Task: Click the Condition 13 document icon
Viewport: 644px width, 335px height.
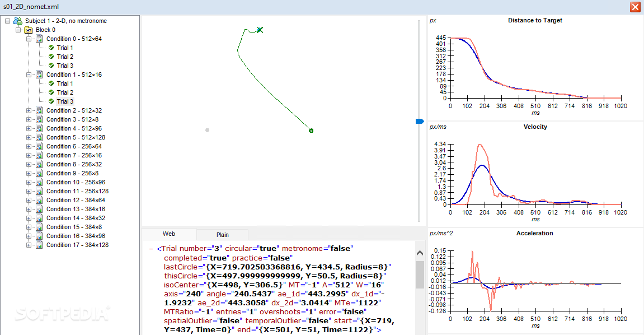Action: pyautogui.click(x=39, y=209)
